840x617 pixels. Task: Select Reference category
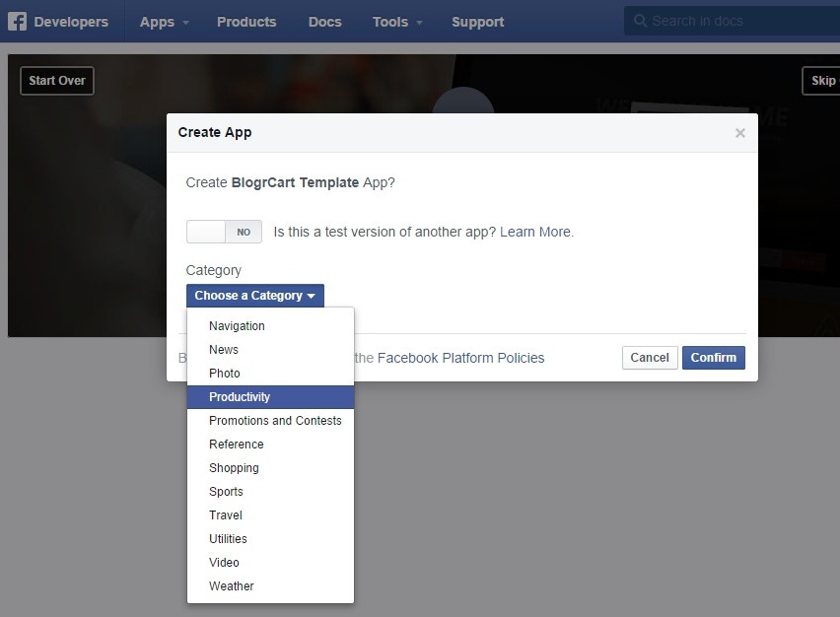(270, 444)
